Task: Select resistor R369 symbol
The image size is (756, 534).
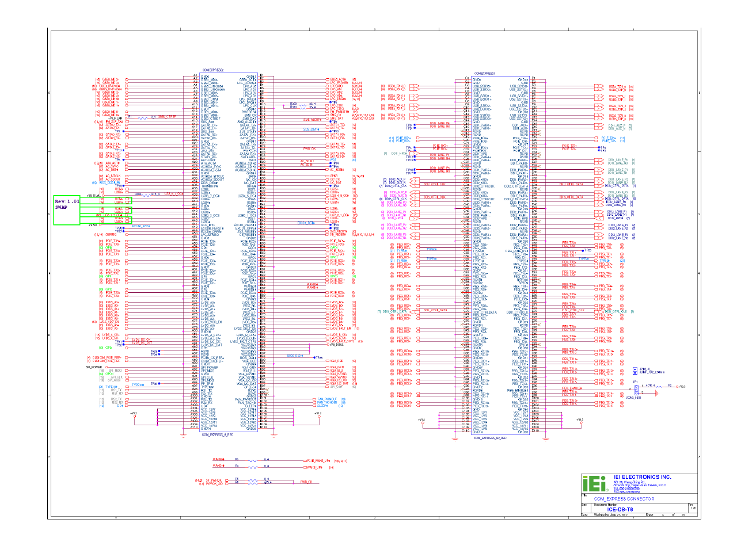Action: click(x=303, y=104)
